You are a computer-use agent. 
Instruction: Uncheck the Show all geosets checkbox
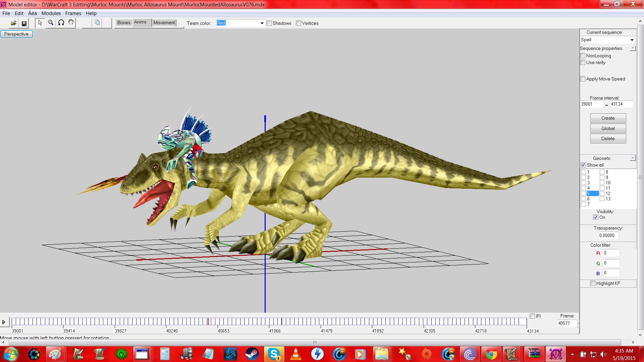tap(583, 165)
